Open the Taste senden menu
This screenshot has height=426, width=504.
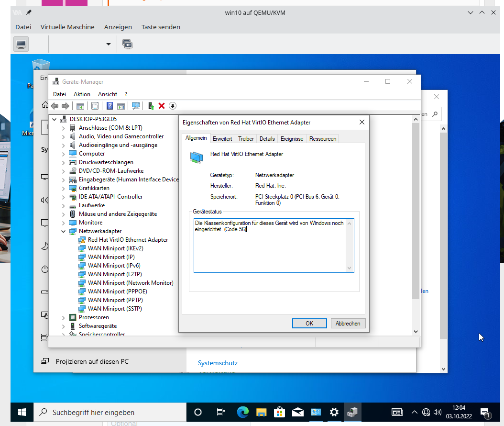point(161,27)
